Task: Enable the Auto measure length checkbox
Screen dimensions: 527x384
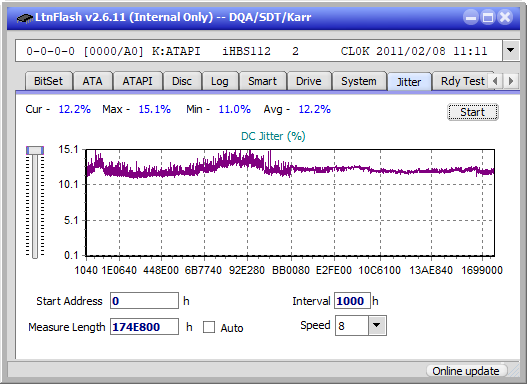Action: 209,327
